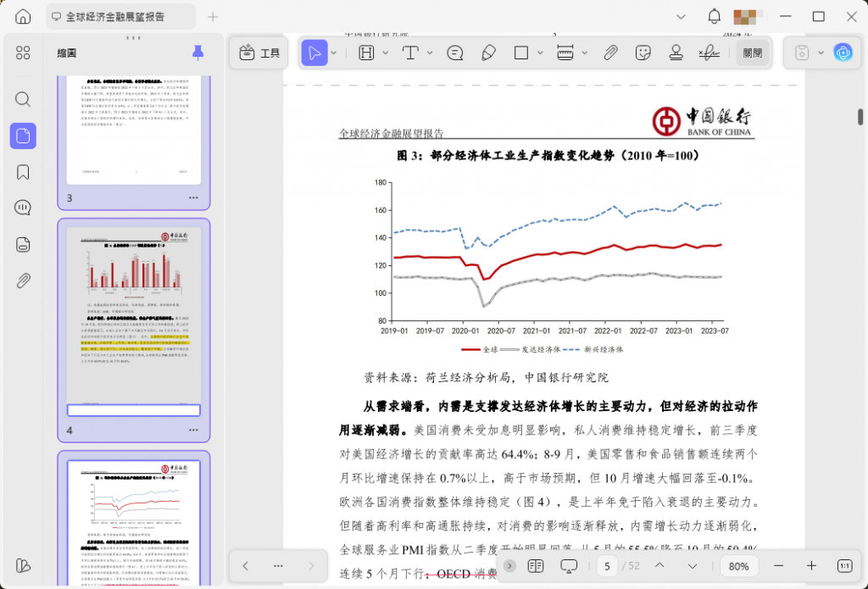Set actual size with 1:1 button
Viewport: 868px width, 589px height.
(844, 566)
